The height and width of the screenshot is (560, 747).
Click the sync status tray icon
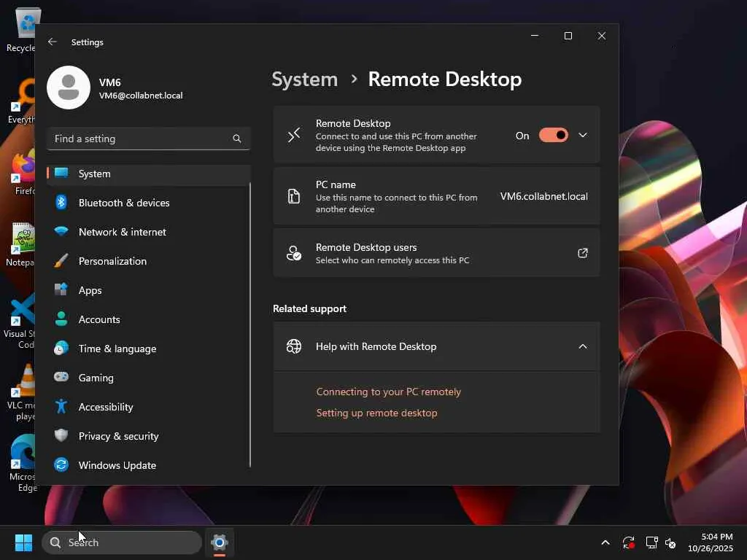click(628, 542)
